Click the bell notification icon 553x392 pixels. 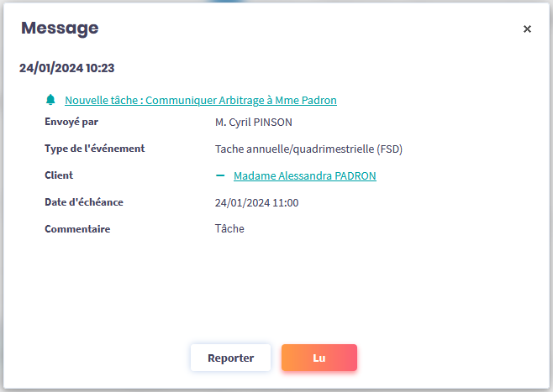tap(50, 100)
